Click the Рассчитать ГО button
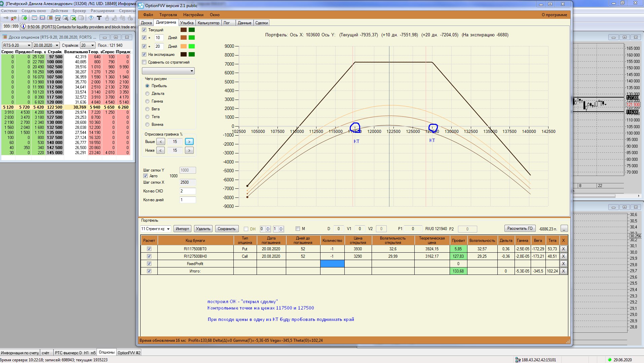644x363 pixels. click(520, 228)
